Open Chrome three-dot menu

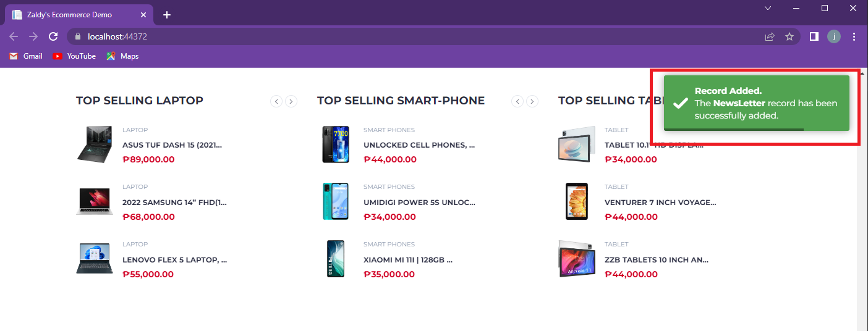[854, 36]
